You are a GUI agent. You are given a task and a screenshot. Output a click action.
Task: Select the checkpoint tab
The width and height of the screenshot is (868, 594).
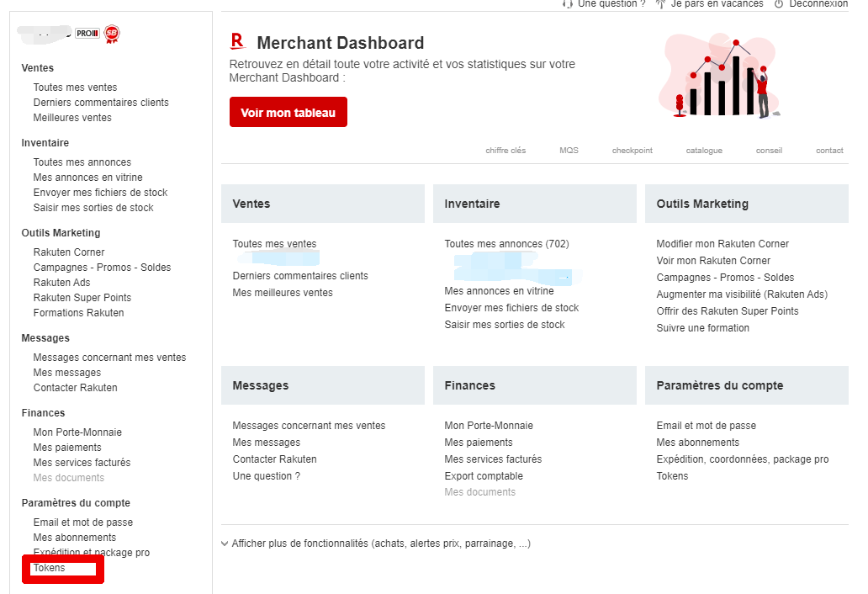point(632,151)
